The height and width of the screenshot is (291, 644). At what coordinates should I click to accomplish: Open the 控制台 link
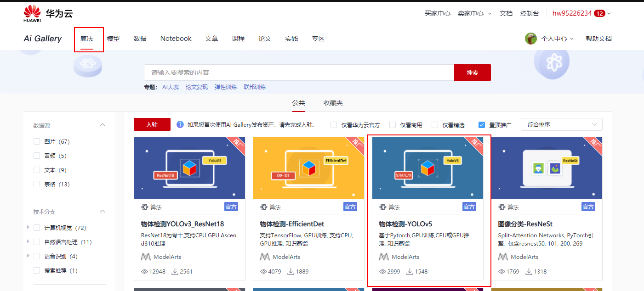pos(530,13)
